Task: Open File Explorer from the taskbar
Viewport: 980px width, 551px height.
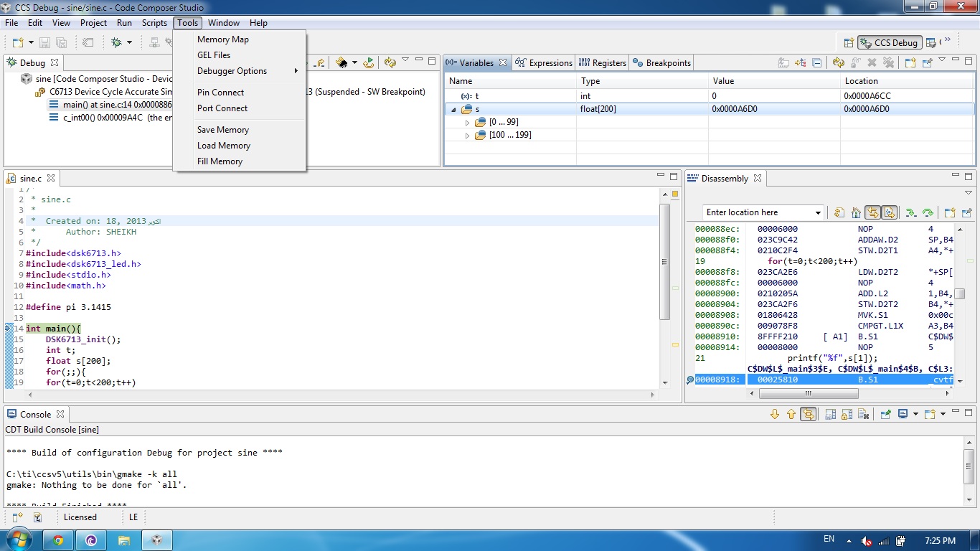Action: [123, 540]
